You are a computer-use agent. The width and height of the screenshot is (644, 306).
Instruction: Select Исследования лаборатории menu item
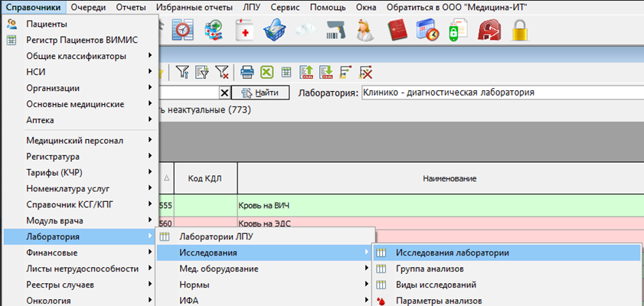coord(507,253)
